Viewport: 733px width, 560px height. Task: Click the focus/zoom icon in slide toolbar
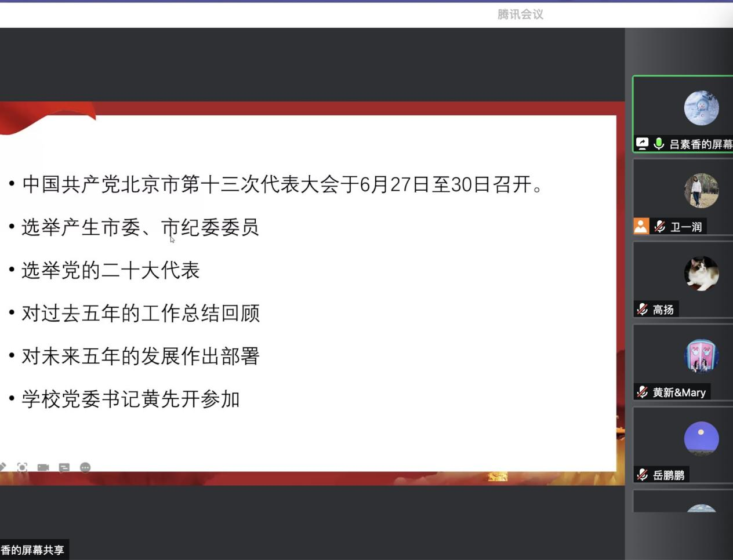22,467
